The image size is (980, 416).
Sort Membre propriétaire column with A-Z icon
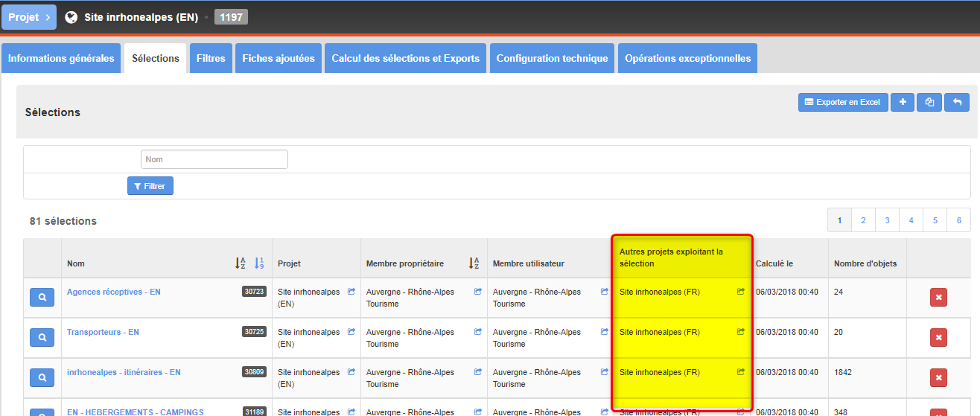click(x=474, y=263)
